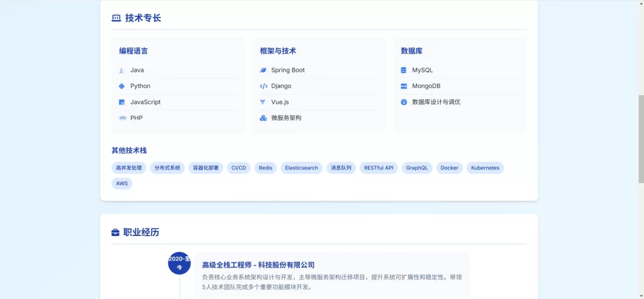Click the page vertical scrollbar thumb
Viewport: 644px width, 299px height.
click(x=641, y=139)
